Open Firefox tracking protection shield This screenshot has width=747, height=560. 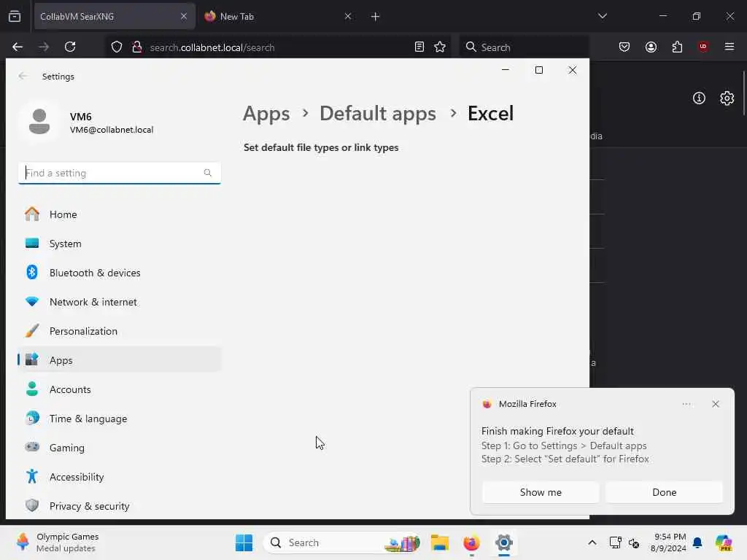click(117, 47)
